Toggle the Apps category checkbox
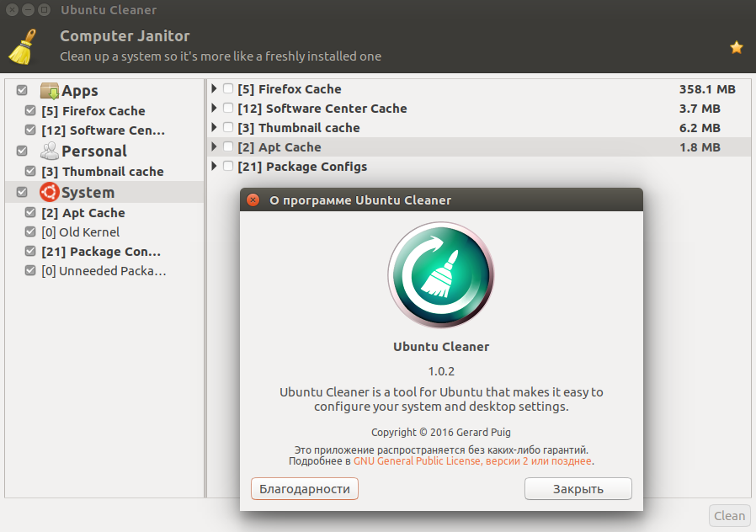This screenshot has height=532, width=756. tap(22, 90)
